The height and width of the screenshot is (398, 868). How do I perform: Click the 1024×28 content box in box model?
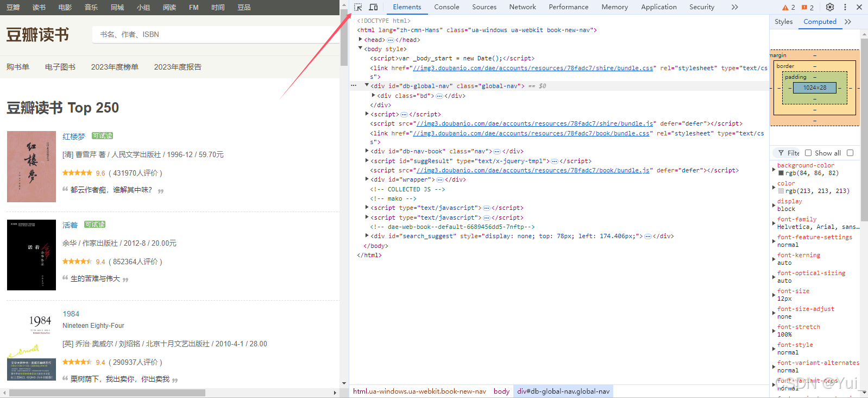click(815, 88)
